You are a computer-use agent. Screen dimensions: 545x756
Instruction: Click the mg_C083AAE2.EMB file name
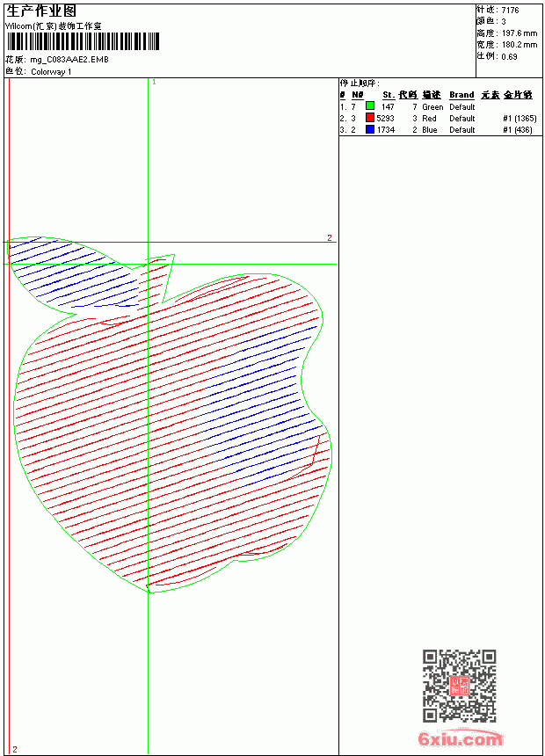coord(69,60)
